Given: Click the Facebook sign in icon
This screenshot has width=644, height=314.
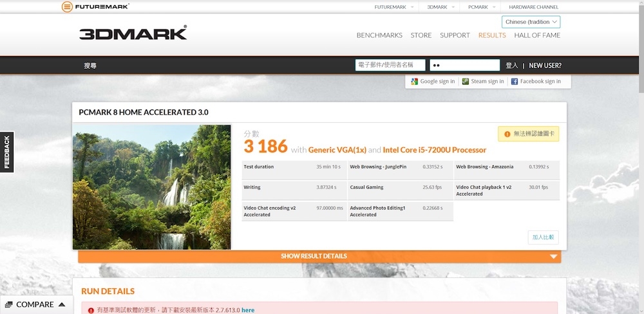Looking at the screenshot, I should point(514,81).
